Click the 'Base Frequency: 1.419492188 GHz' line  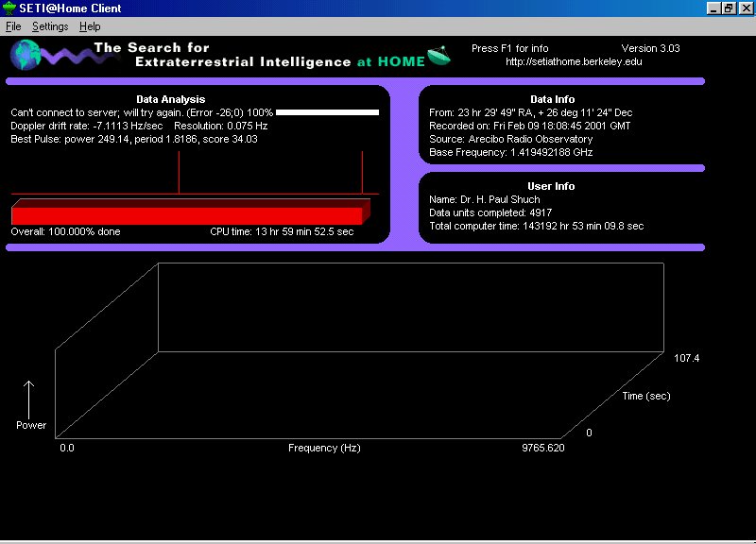[511, 152]
